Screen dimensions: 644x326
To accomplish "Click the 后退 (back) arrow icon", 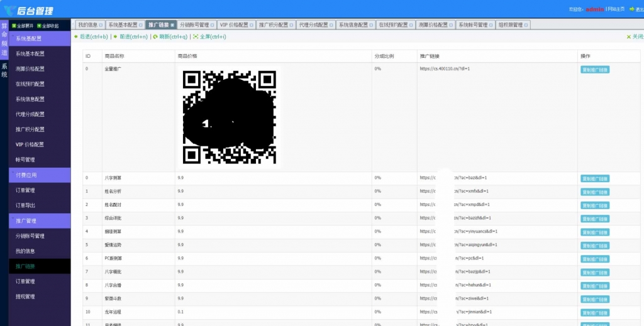I will 76,37.
